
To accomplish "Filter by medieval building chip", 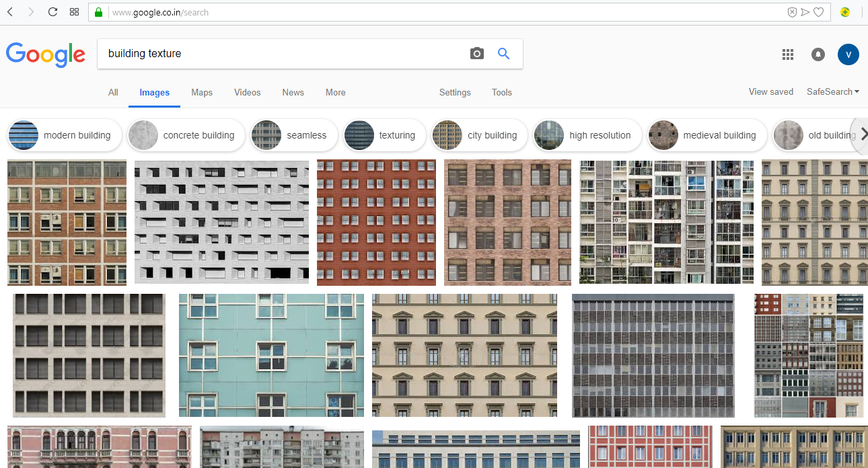I will coord(707,135).
